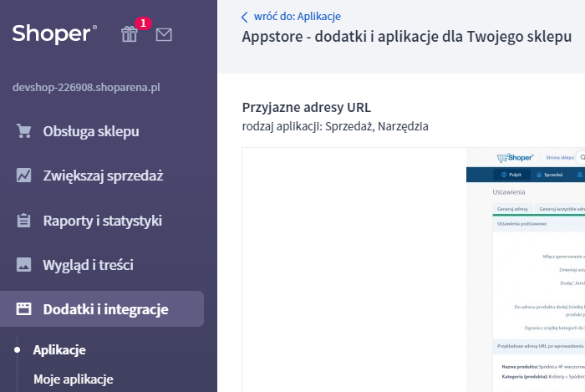Collapse the Dodatki i integracje section
Viewport: 585px width, 392px height.
pos(102,309)
